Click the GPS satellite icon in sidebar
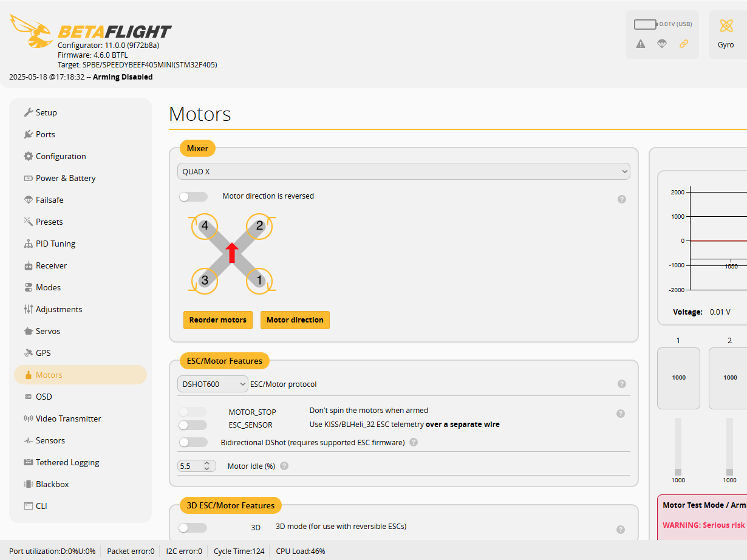This screenshot has width=747, height=560. (28, 353)
